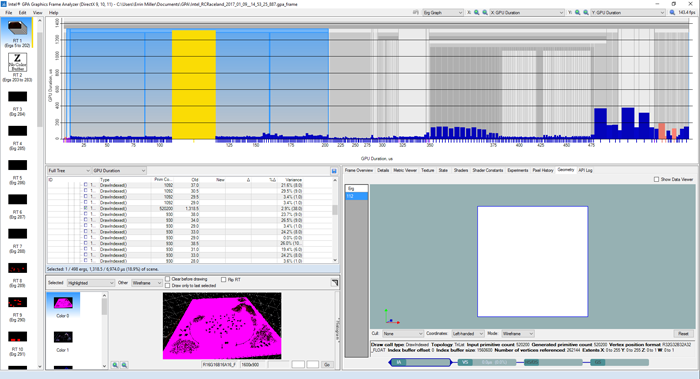700x379 pixels.
Task: Click the yellow highlighted erg bar in graph
Action: [x=194, y=85]
